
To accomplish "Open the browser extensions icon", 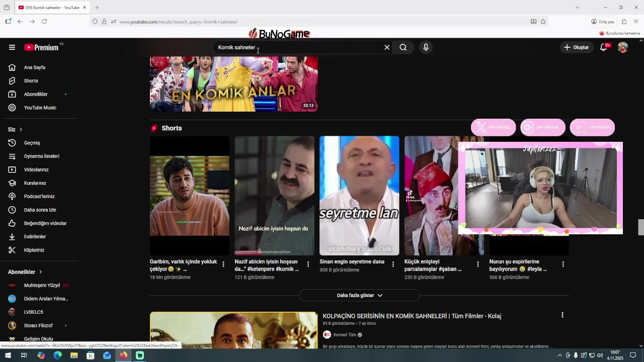I will [624, 22].
